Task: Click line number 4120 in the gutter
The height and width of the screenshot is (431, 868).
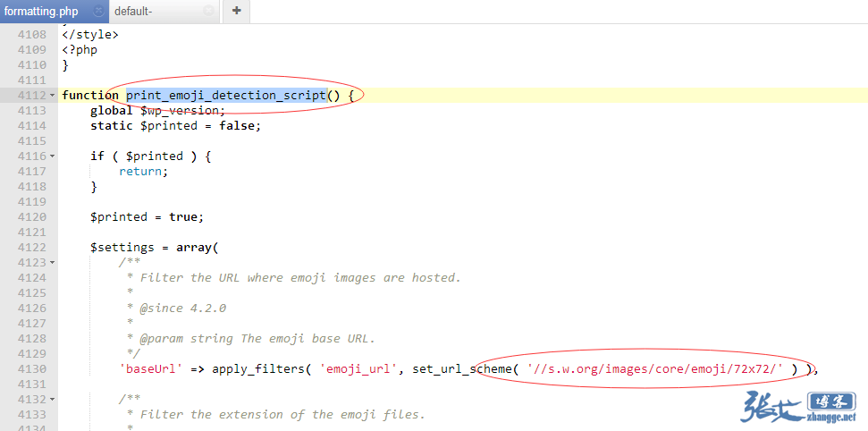Action: [x=31, y=217]
